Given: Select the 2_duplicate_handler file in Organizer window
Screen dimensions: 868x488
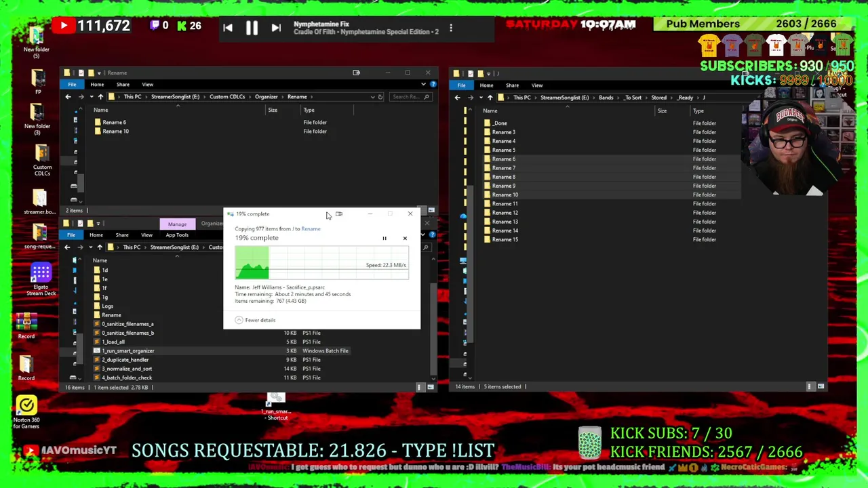Looking at the screenshot, I should pos(125,360).
